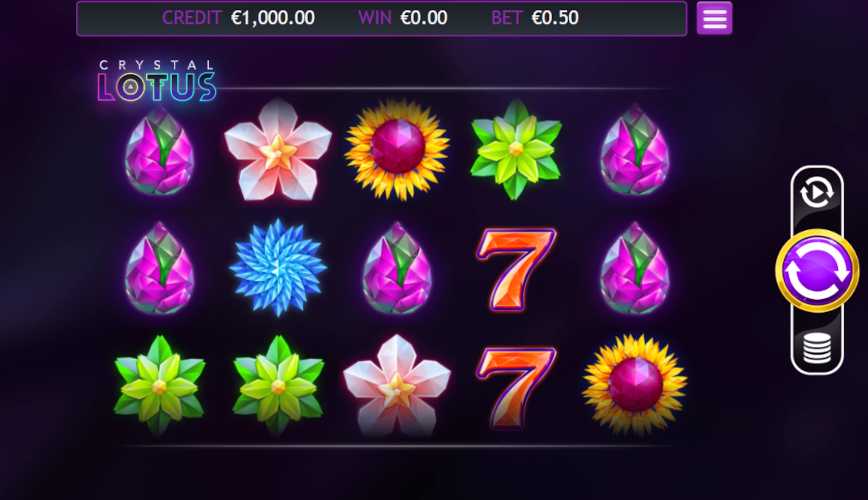Click the Crystal Lotus logo
Screen dimensions: 868x500
tap(157, 81)
